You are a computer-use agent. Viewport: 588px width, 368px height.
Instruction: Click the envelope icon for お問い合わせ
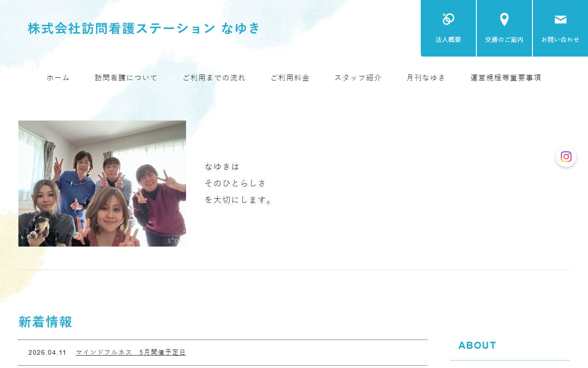560,19
